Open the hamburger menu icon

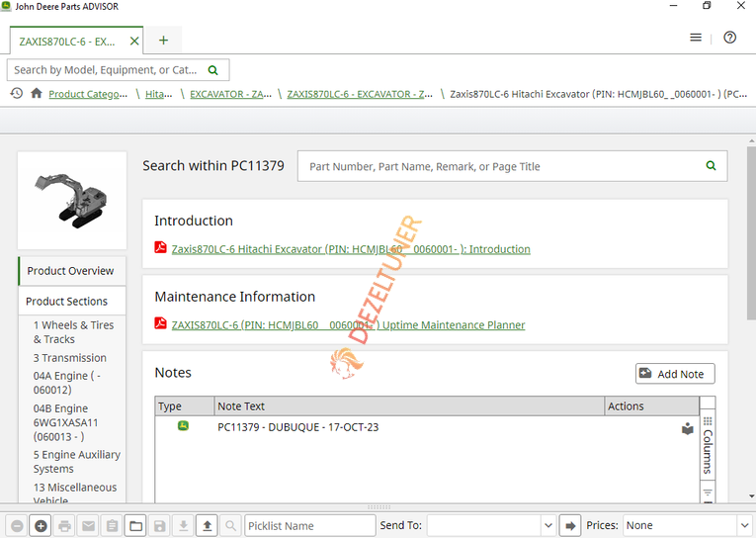tap(696, 38)
